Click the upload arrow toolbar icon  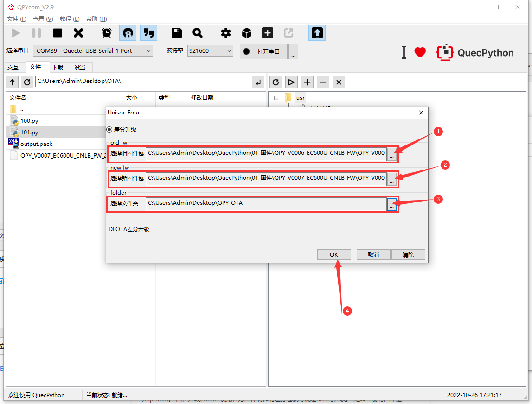click(x=317, y=33)
